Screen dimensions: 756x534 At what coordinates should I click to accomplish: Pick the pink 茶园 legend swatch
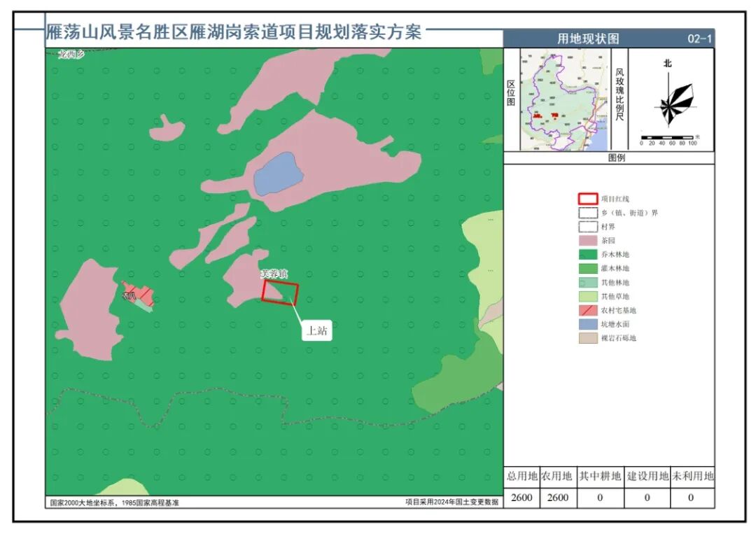tap(587, 240)
